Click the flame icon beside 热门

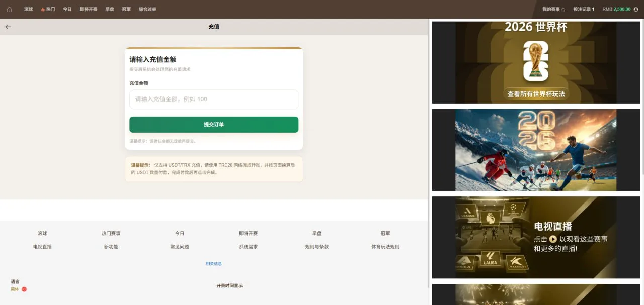click(x=43, y=9)
